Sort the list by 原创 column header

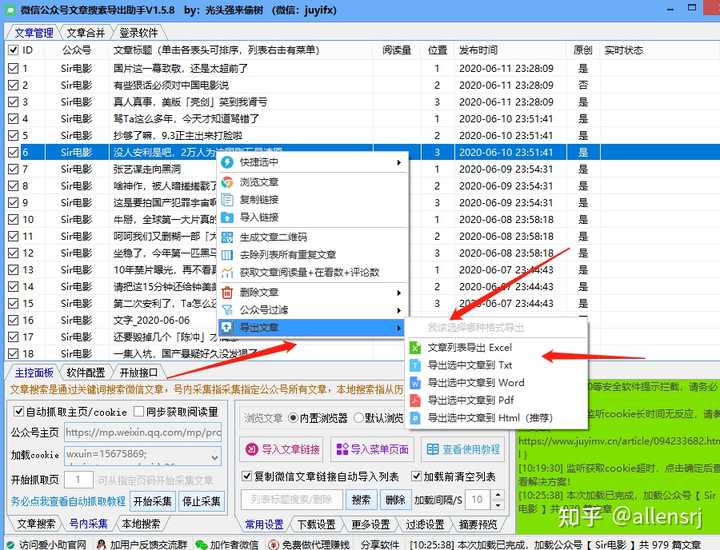583,50
